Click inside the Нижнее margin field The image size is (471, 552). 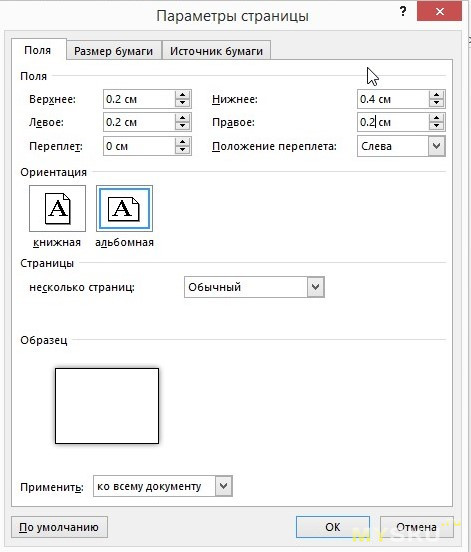(393, 99)
